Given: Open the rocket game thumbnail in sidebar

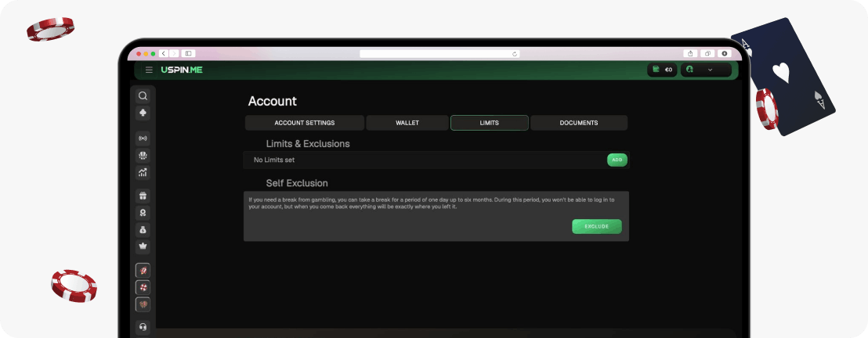Looking at the screenshot, I should click(143, 271).
